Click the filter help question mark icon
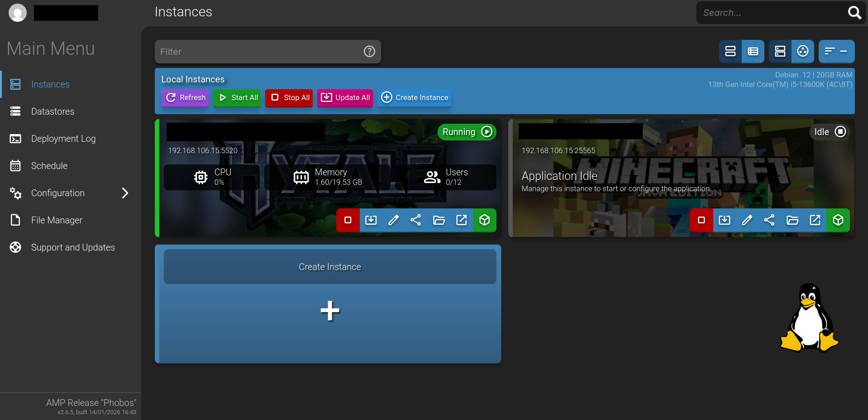This screenshot has width=868, height=420. click(369, 52)
